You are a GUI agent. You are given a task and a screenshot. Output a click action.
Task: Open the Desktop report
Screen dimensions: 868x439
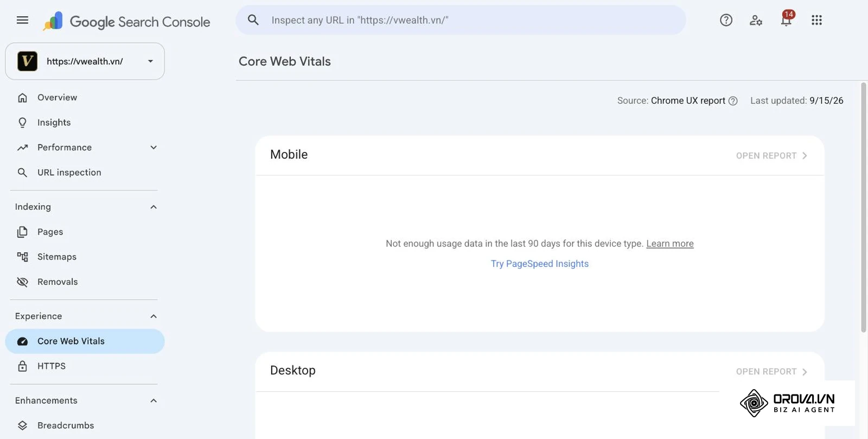point(771,372)
